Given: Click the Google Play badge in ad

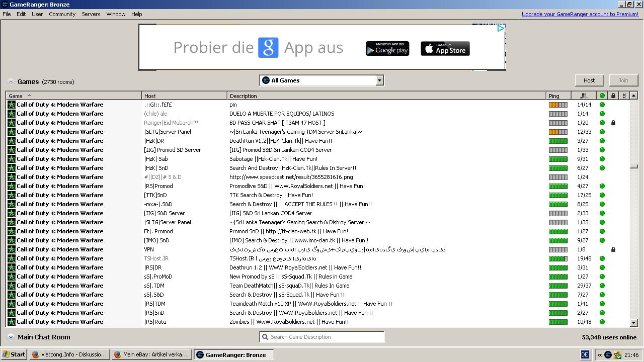Looking at the screenshot, I should coord(387,49).
